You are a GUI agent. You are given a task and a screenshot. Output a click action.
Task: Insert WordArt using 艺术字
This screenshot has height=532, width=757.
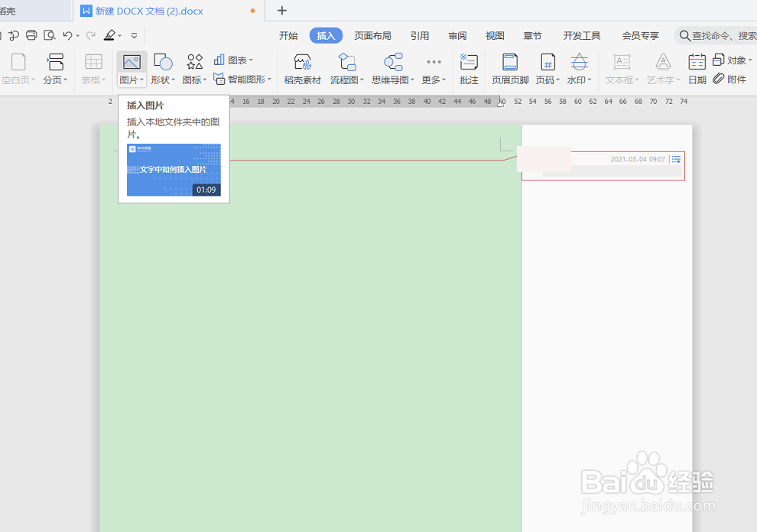pos(661,69)
